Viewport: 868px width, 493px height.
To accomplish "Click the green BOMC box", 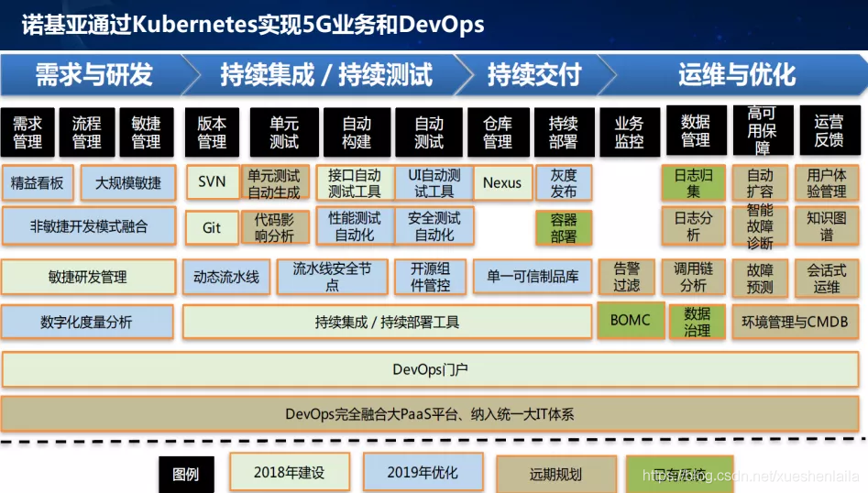I will click(631, 320).
